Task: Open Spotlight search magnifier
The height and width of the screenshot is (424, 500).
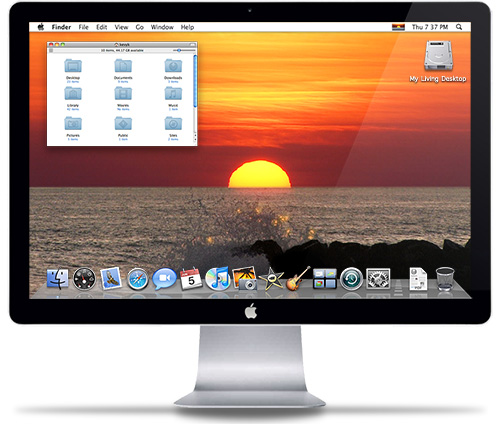Action: point(459,27)
